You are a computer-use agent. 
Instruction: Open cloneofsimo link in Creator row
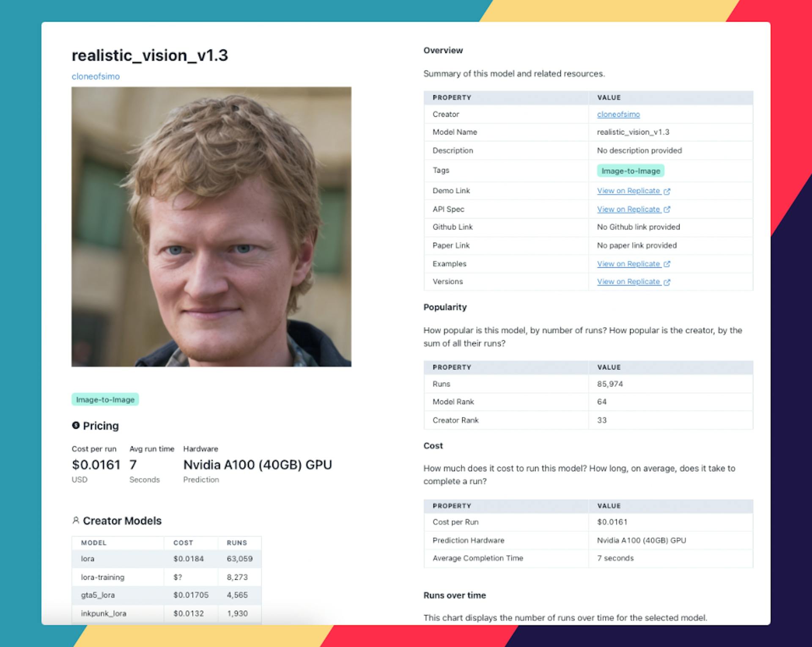618,114
